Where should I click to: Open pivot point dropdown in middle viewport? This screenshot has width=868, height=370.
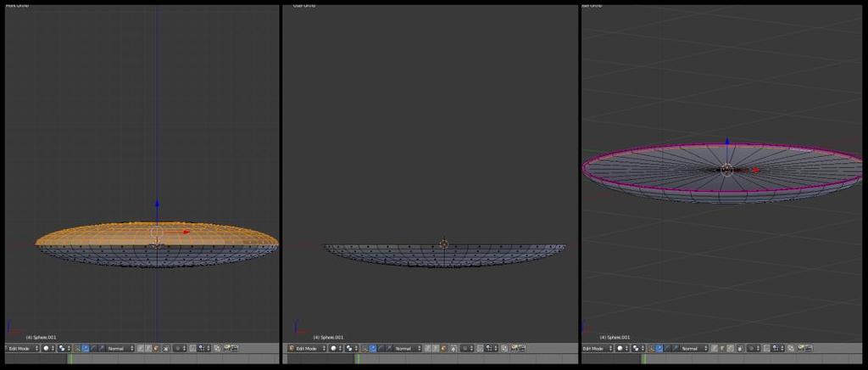pos(352,349)
